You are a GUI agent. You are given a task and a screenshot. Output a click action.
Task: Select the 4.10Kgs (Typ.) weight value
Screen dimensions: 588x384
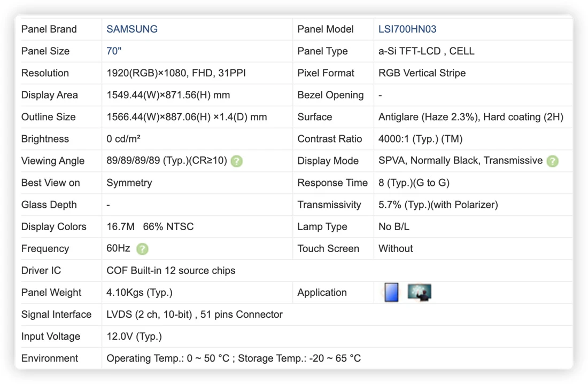pyautogui.click(x=140, y=293)
